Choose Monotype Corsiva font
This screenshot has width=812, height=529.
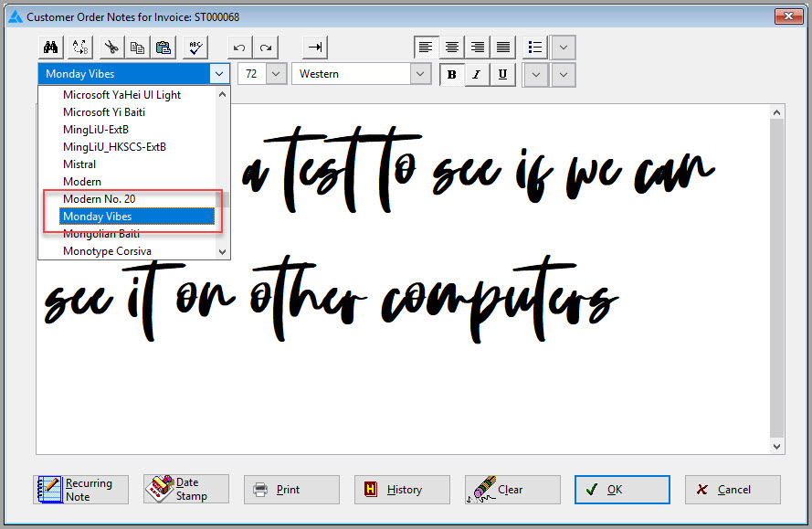coord(107,251)
